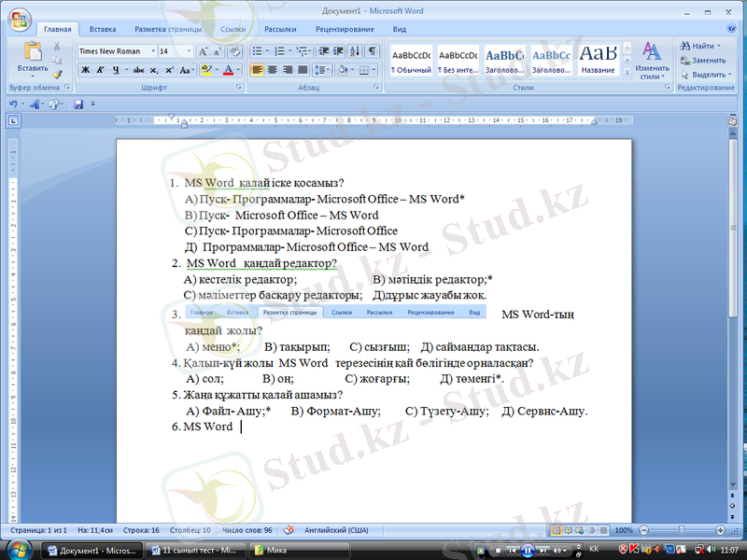Toggle show paragraph marks (¶)
This screenshot has width=747, height=560.
coord(373,51)
